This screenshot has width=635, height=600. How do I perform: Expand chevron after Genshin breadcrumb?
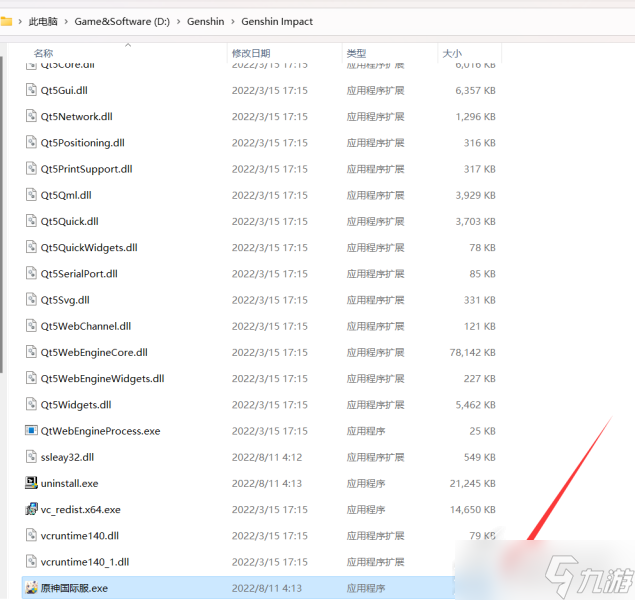(x=232, y=21)
